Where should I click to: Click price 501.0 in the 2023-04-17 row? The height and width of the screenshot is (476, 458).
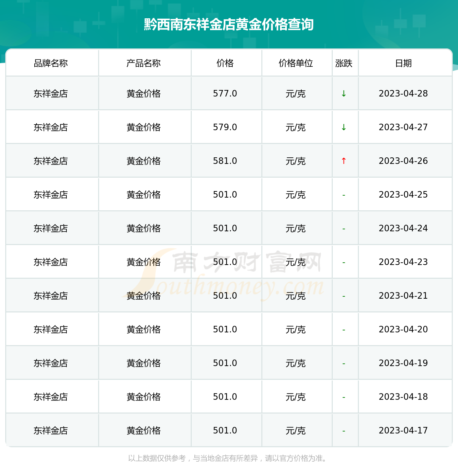[225, 431]
